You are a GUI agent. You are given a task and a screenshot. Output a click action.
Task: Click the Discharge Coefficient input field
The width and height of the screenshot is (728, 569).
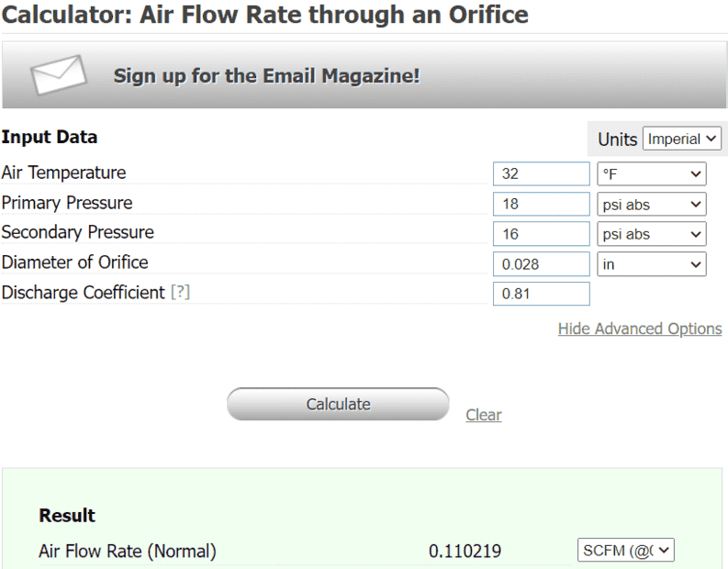pos(541,294)
